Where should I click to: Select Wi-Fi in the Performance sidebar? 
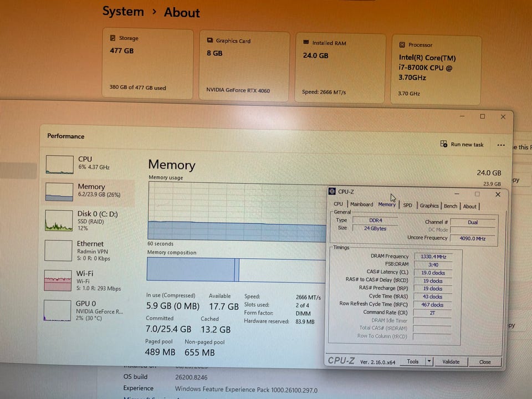(87, 280)
